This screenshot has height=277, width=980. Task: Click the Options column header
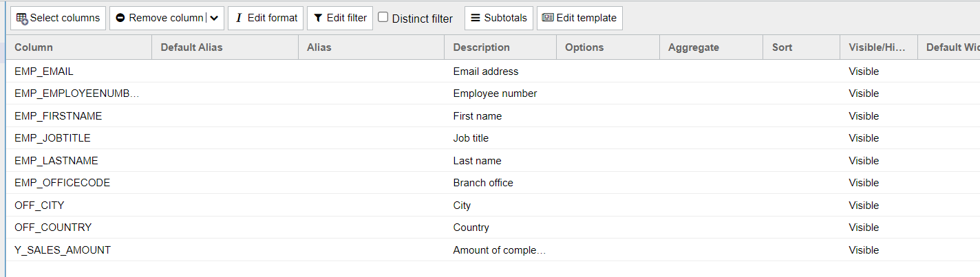coord(584,47)
